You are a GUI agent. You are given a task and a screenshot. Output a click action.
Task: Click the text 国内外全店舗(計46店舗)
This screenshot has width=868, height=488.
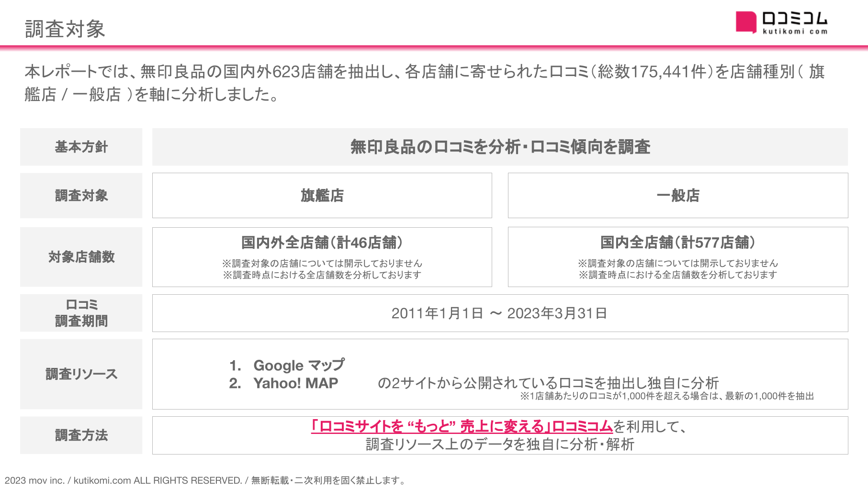322,243
